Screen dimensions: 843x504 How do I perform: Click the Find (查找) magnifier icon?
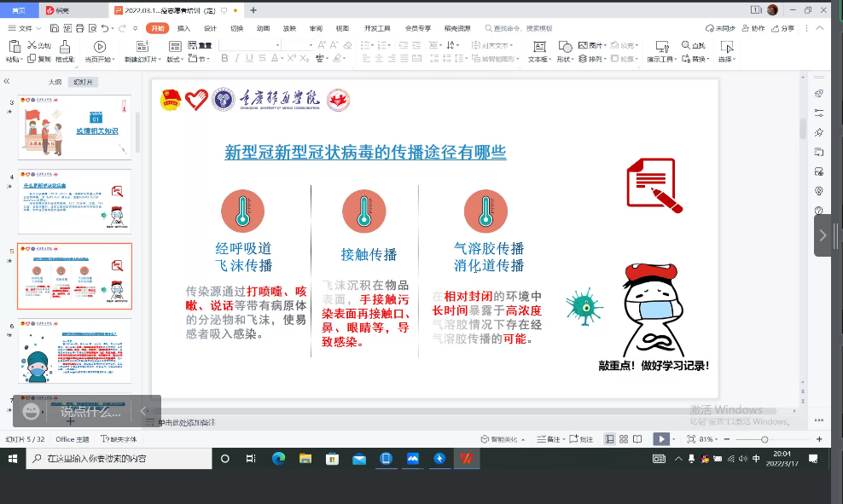685,46
